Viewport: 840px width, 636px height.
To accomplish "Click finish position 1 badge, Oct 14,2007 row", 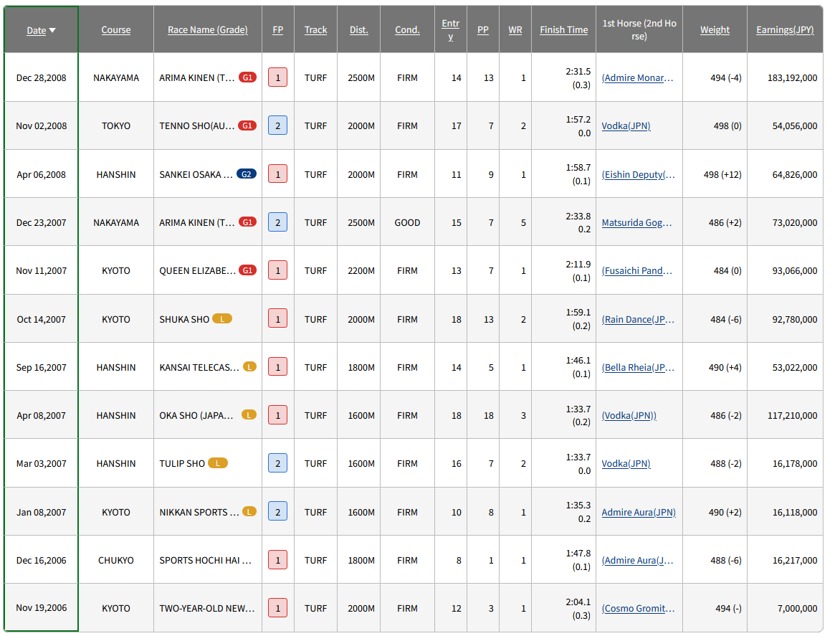I will point(277,318).
